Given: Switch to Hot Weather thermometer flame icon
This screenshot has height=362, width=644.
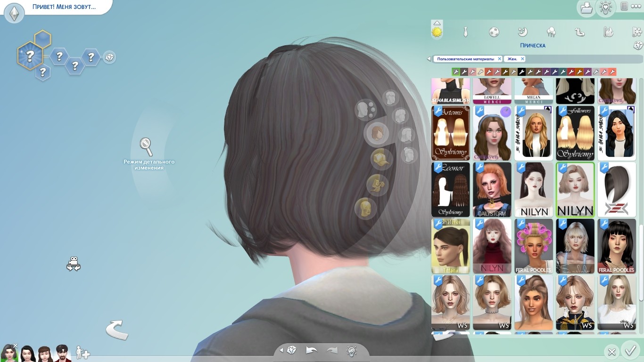Looking at the screenshot, I should pyautogui.click(x=608, y=32).
